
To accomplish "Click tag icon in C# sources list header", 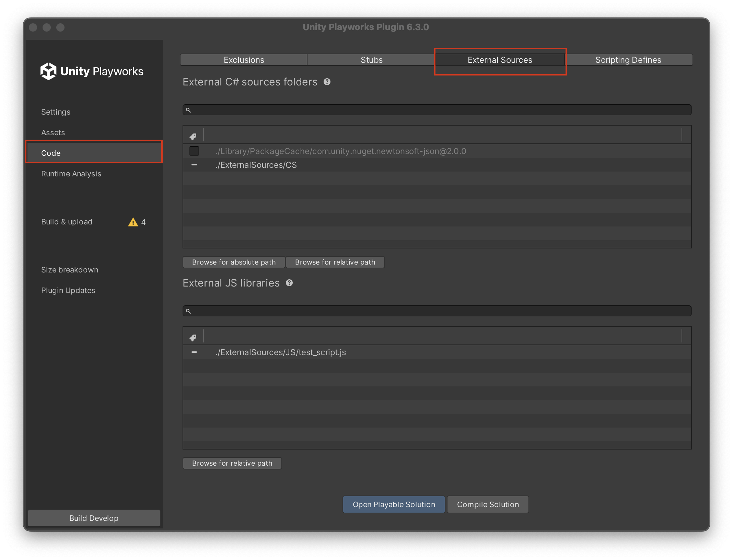I will (x=193, y=136).
